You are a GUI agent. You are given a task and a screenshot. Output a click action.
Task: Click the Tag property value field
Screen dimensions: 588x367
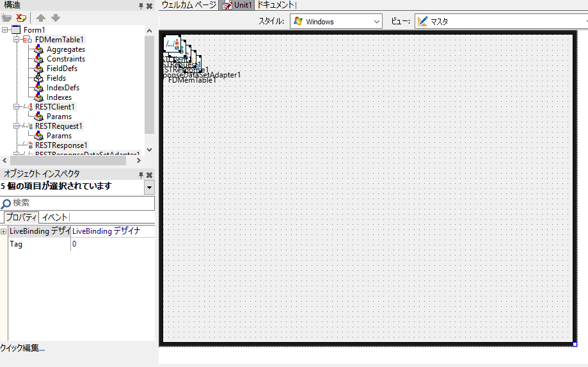tap(113, 244)
